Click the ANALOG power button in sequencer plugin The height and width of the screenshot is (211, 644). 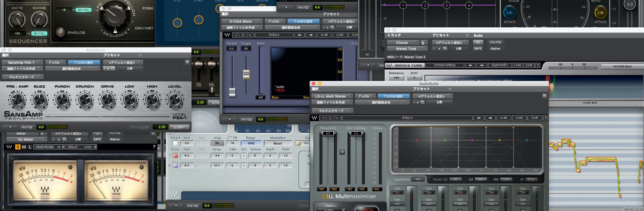pyautogui.click(x=60, y=32)
